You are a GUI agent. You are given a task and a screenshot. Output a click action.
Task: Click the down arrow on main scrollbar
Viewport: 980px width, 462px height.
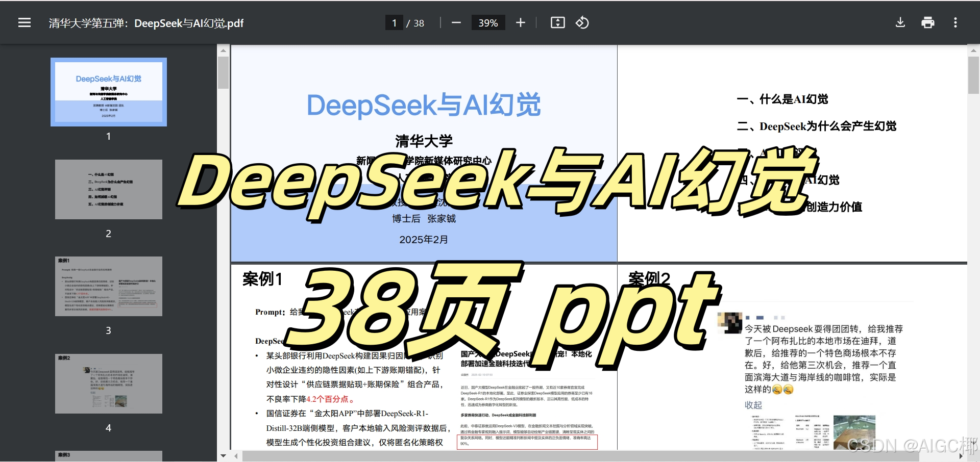point(224,456)
